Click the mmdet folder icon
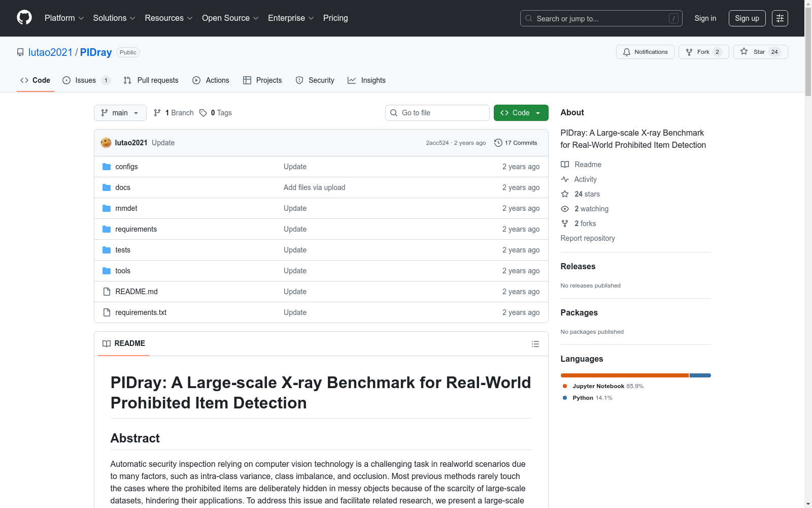The height and width of the screenshot is (508, 812). 107,208
